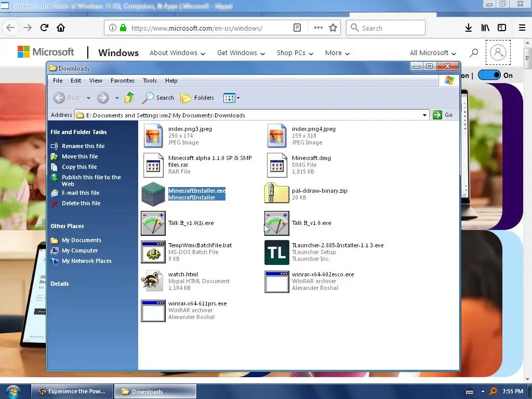Open the Views icon dropdown

[231, 98]
